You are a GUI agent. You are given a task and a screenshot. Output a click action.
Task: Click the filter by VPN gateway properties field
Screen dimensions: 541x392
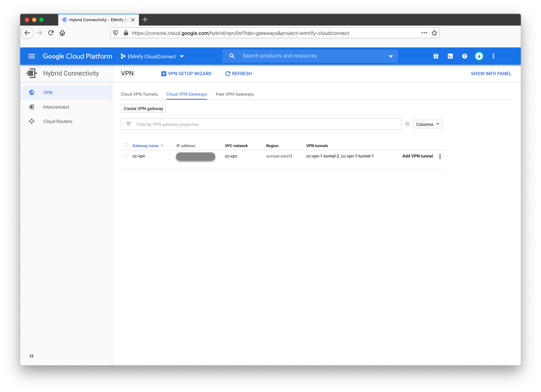pyautogui.click(x=252, y=124)
